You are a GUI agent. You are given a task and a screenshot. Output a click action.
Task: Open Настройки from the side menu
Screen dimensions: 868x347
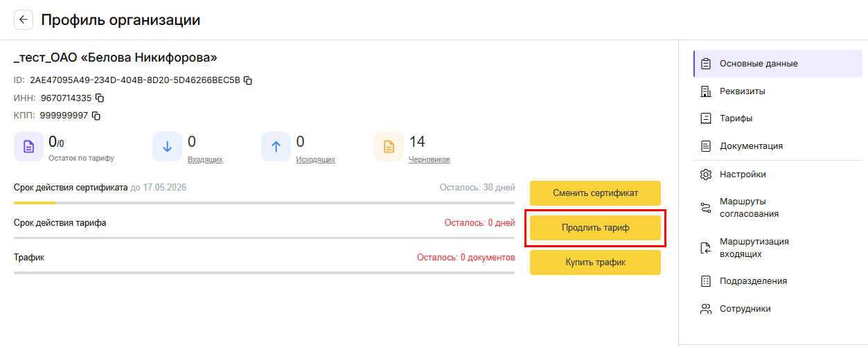[743, 175]
